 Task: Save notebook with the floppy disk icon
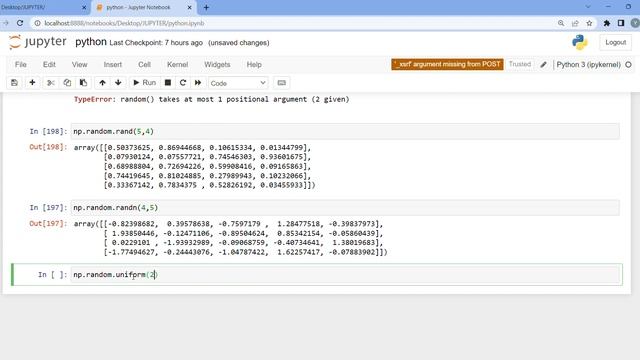[x=14, y=83]
